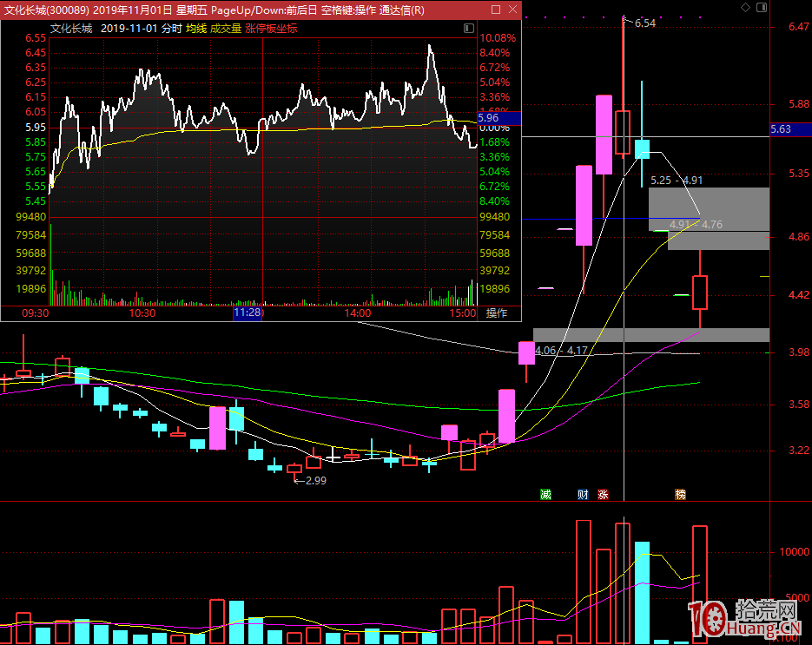Toggle 成交量 volume display in popup
The width and height of the screenshot is (812, 645).
tap(227, 28)
